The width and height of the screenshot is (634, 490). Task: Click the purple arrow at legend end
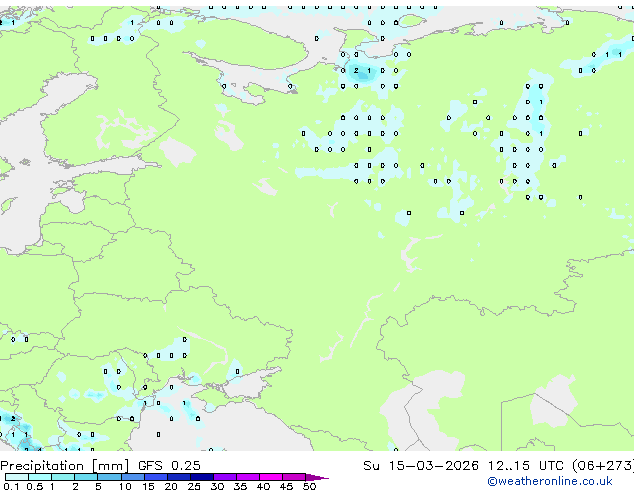click(317, 477)
